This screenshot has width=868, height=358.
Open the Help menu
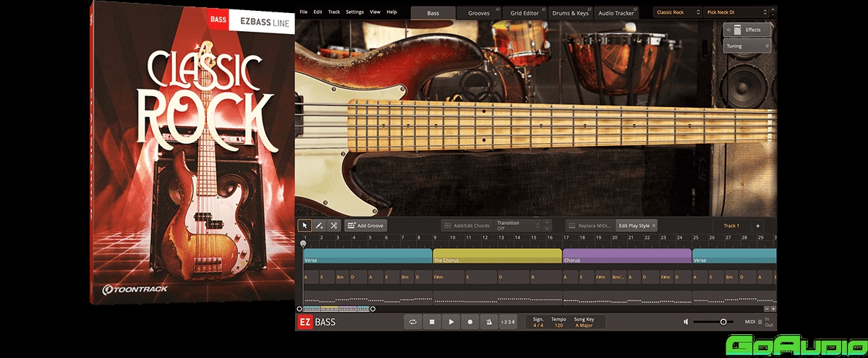391,12
